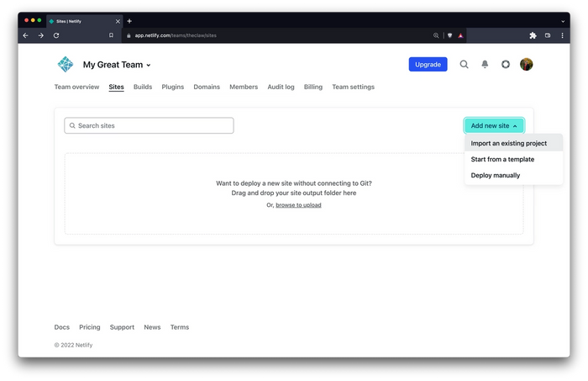
Task: Switch to the Builds tab
Action: point(143,87)
